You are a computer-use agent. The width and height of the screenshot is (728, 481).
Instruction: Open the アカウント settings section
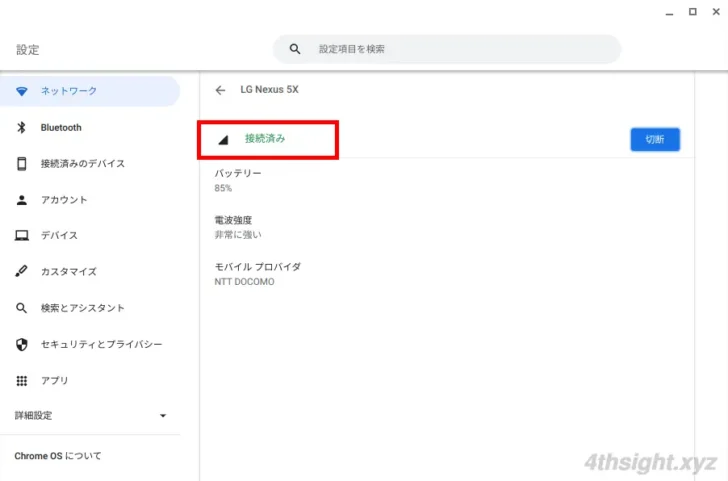tap(90, 200)
